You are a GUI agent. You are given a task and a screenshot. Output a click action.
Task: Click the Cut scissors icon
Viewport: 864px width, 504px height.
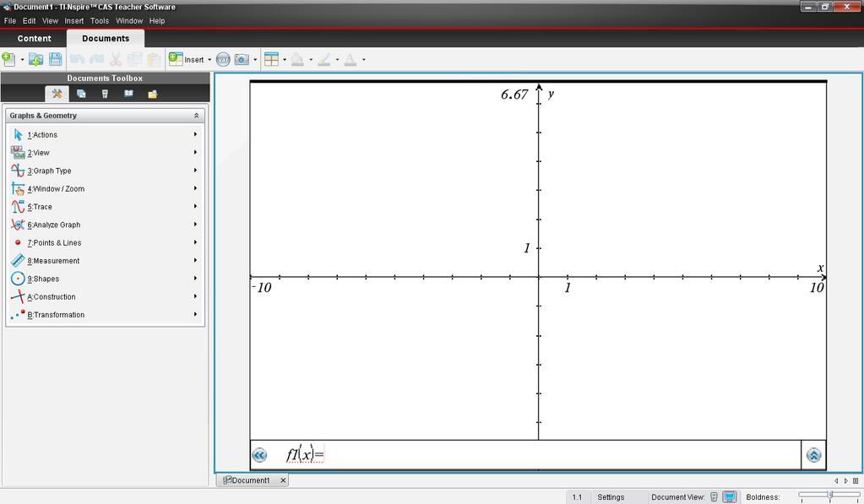pos(116,59)
